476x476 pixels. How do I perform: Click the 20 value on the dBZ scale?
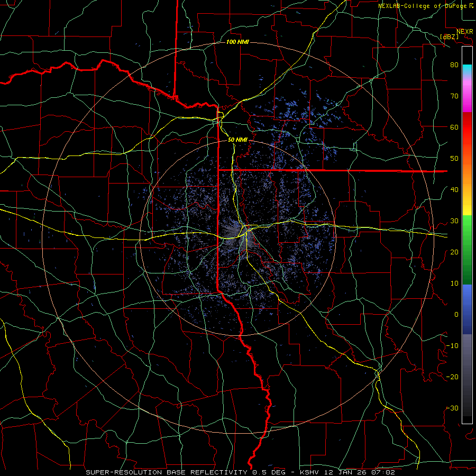coord(454,252)
